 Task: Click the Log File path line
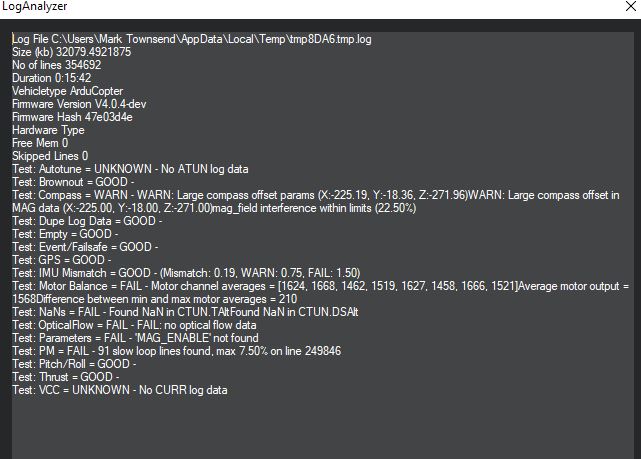(x=192, y=39)
